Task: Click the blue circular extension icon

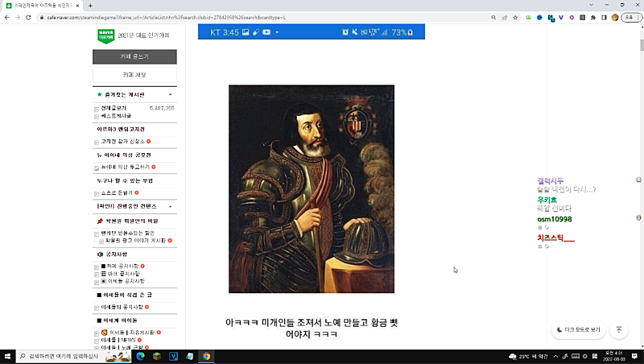Action: coord(539,18)
